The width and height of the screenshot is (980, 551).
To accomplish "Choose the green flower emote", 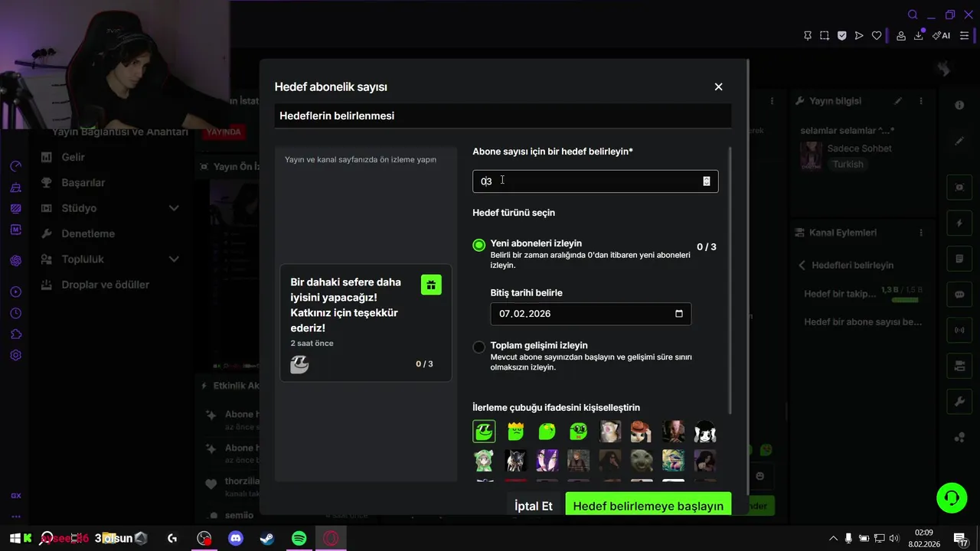I will pos(547,432).
